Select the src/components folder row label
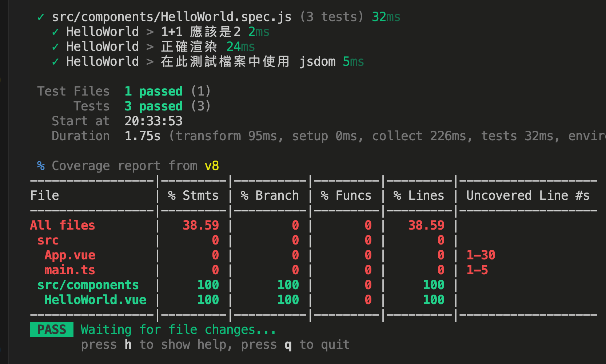 [x=88, y=285]
